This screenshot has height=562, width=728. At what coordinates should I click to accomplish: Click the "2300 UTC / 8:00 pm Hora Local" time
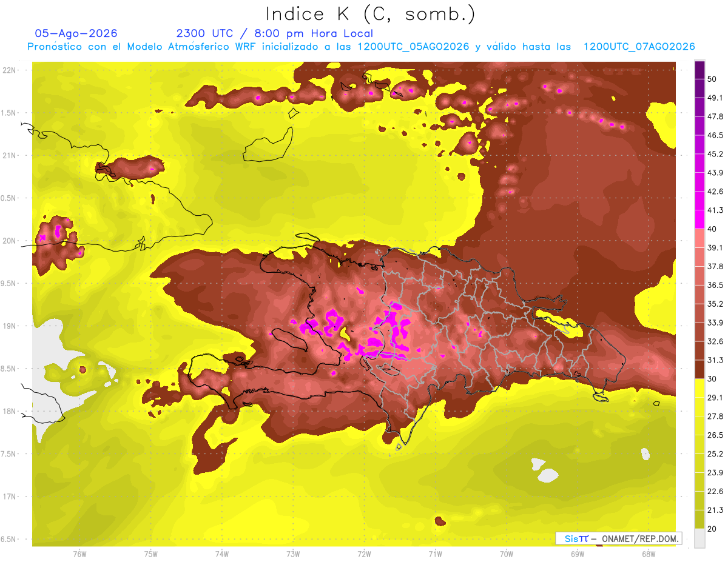click(x=274, y=33)
